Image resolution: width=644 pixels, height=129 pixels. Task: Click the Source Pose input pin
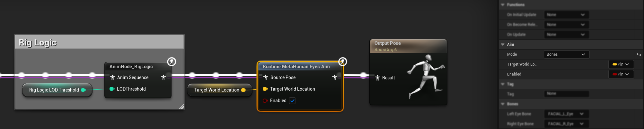click(266, 77)
